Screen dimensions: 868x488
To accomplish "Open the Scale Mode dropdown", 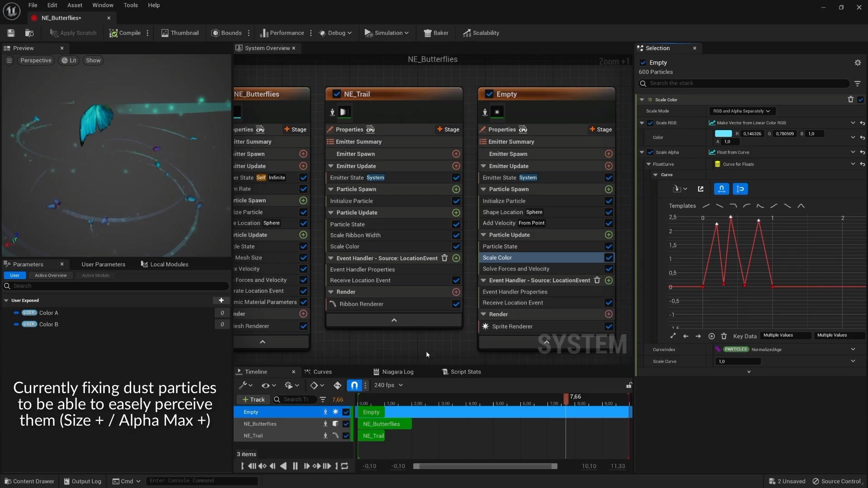I will point(741,111).
